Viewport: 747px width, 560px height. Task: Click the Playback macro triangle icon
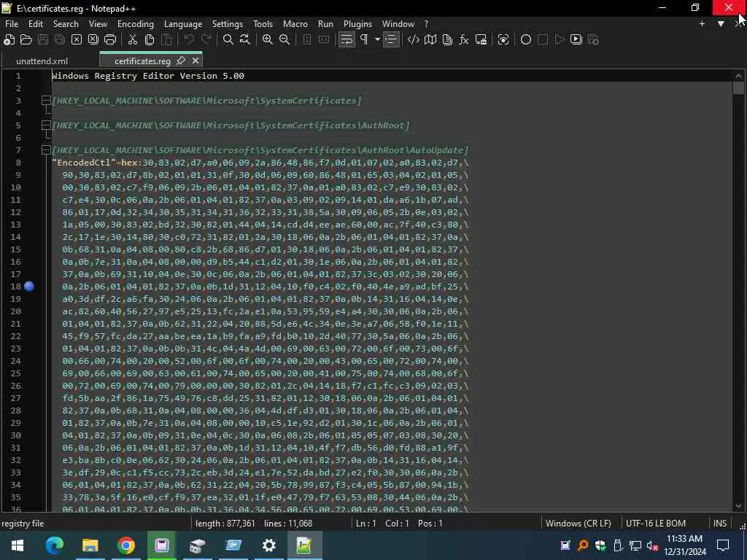pyautogui.click(x=560, y=40)
